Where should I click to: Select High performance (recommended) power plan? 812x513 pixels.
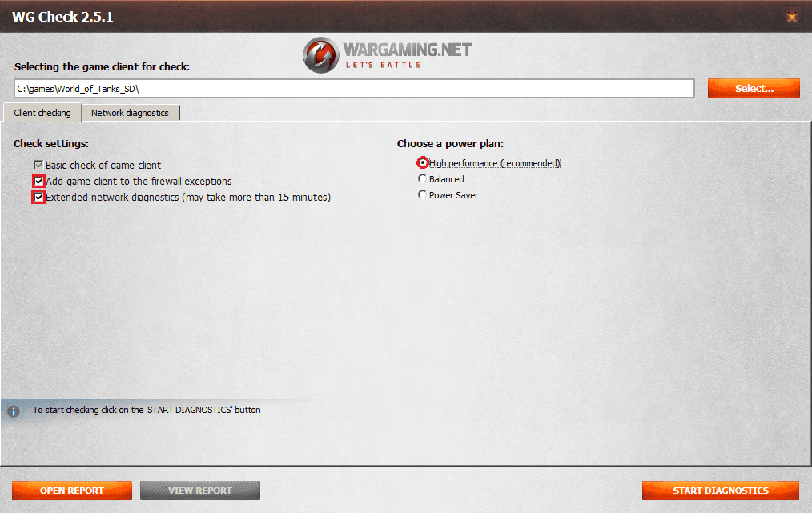[423, 163]
